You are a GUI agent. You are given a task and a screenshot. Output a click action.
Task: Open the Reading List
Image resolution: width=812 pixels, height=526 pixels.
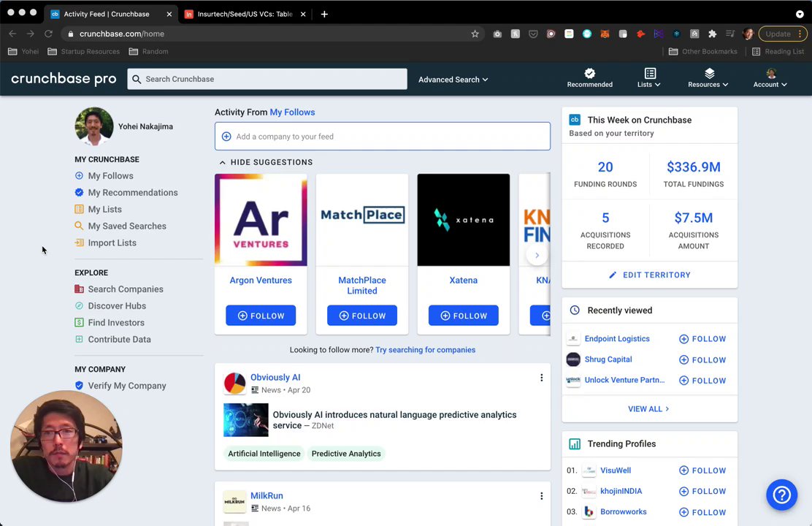pyautogui.click(x=778, y=51)
